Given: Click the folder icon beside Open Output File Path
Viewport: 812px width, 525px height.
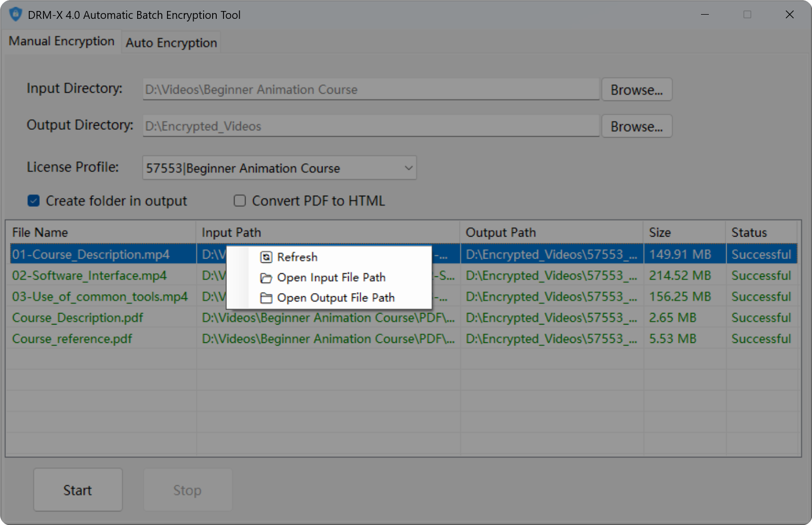Looking at the screenshot, I should (266, 297).
